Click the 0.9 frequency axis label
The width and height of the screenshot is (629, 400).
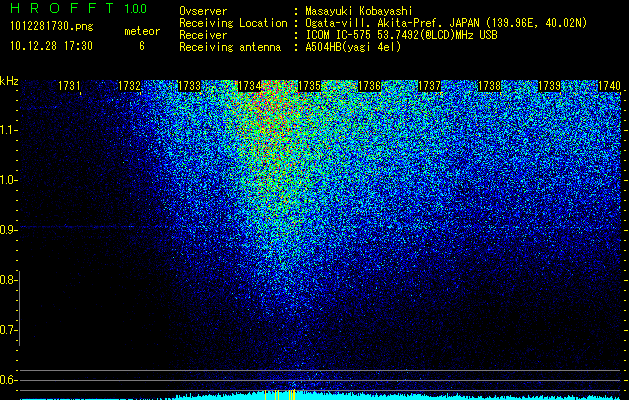[8, 230]
